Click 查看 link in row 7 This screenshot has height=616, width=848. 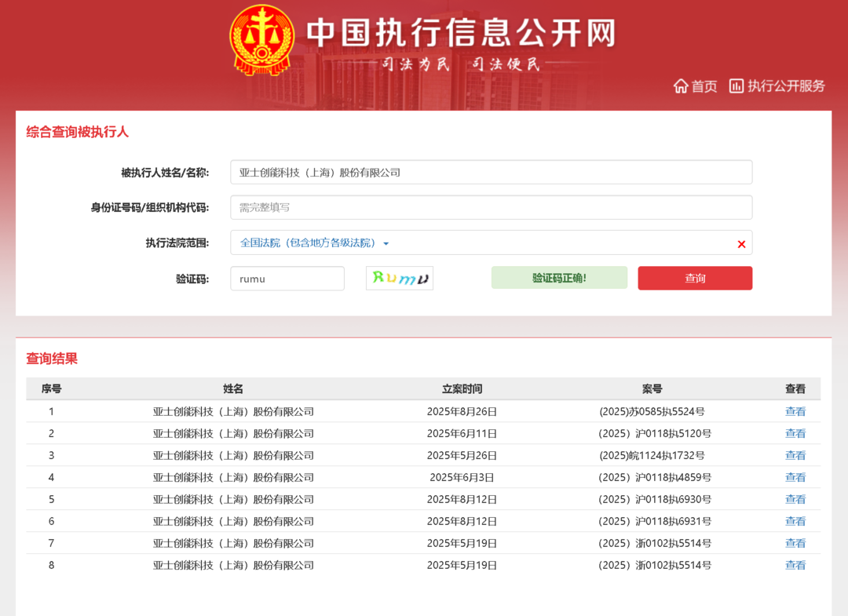(x=795, y=543)
